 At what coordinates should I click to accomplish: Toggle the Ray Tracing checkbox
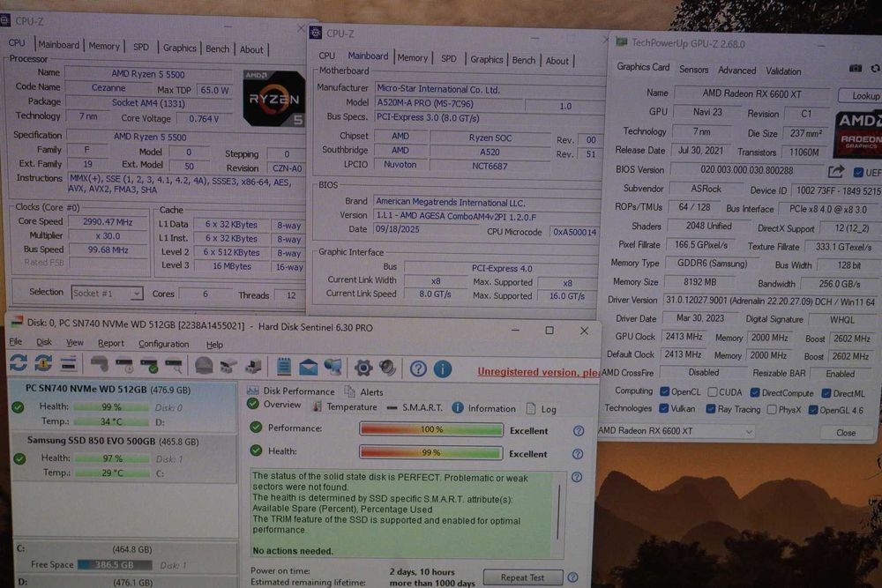coord(710,409)
